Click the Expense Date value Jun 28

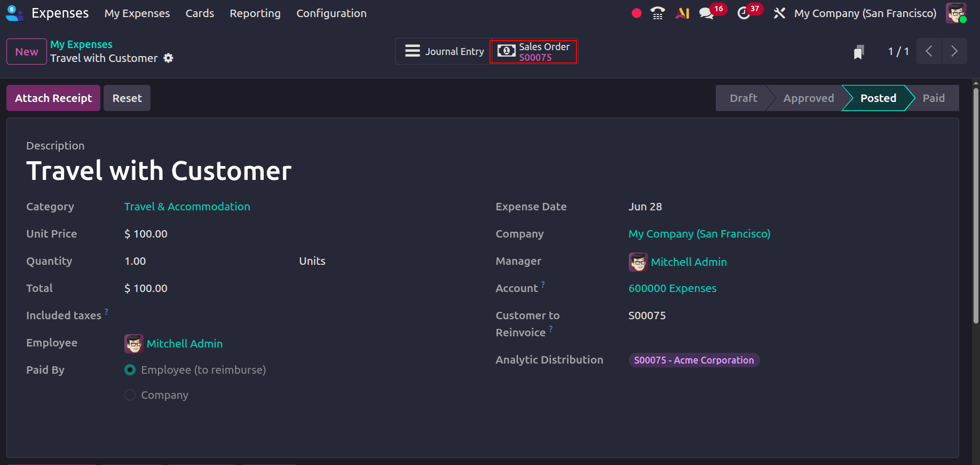click(645, 207)
